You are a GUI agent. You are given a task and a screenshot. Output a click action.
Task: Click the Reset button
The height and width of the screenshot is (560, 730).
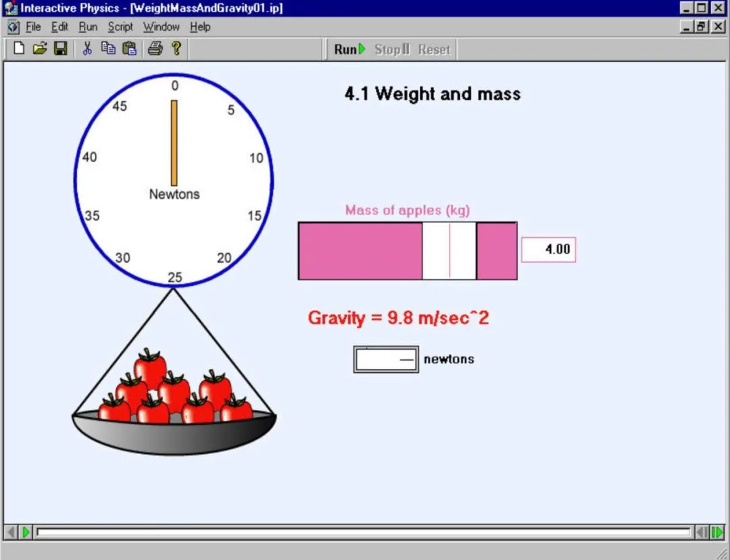(x=434, y=49)
